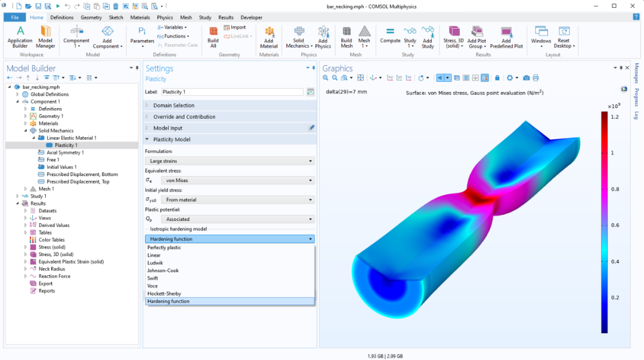Open the Variables dropdown in Definitions group
644x360 pixels.
[x=172, y=27]
